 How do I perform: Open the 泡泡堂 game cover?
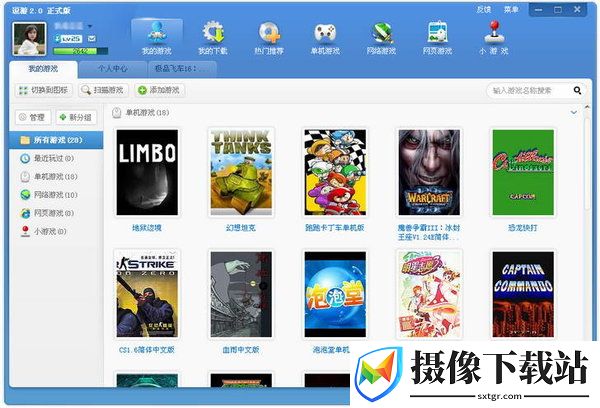(335, 294)
